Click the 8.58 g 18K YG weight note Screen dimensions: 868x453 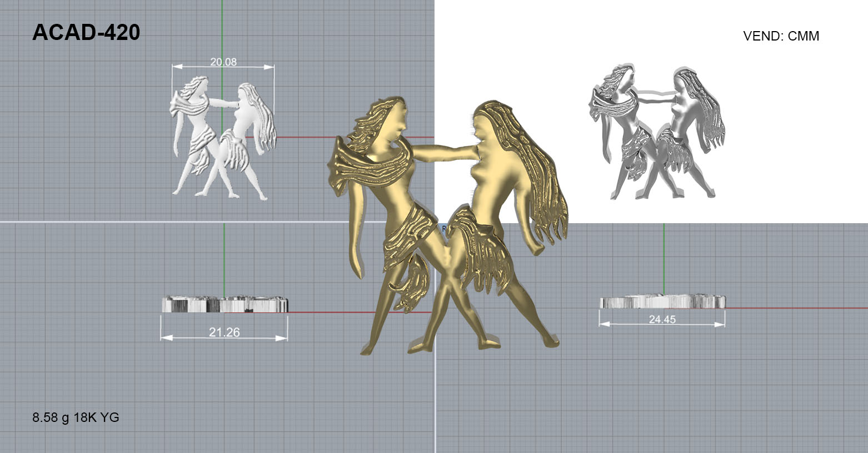[x=76, y=417]
